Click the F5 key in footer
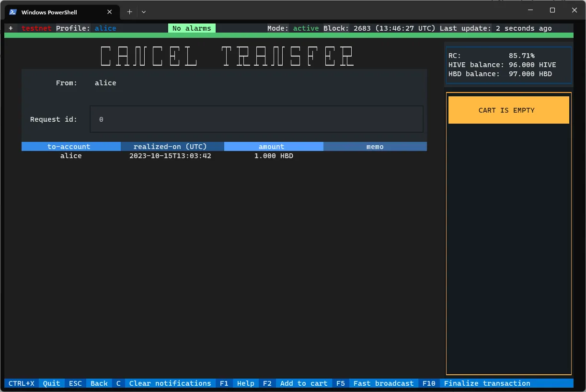 pos(340,383)
